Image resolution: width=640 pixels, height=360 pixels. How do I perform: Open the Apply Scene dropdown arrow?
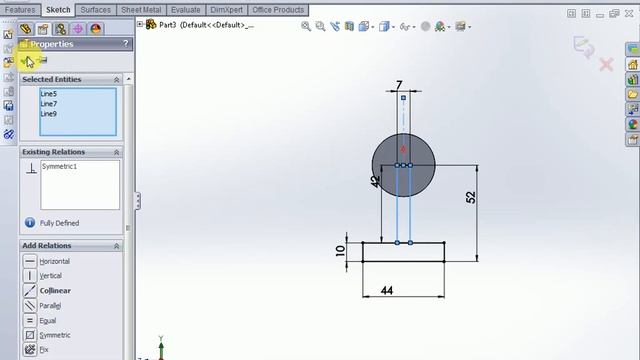[x=449, y=27]
